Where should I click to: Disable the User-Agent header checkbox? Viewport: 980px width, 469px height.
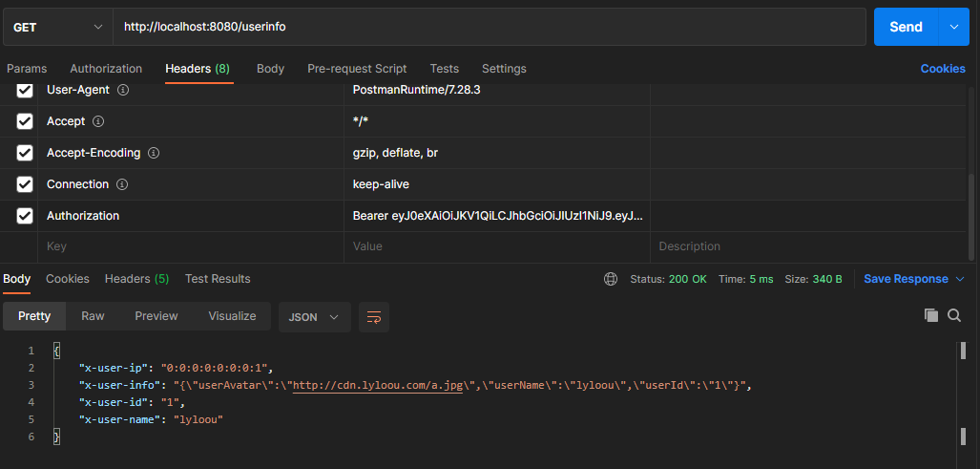point(25,90)
